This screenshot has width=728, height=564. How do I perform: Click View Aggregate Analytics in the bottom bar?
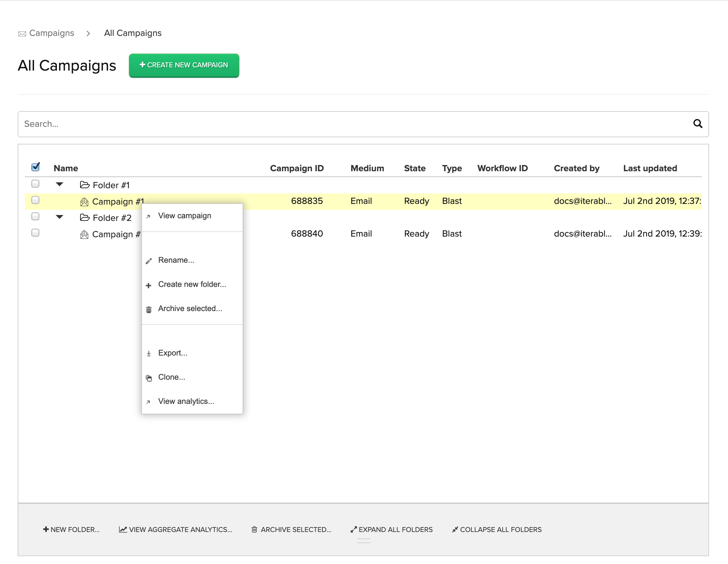coord(176,529)
